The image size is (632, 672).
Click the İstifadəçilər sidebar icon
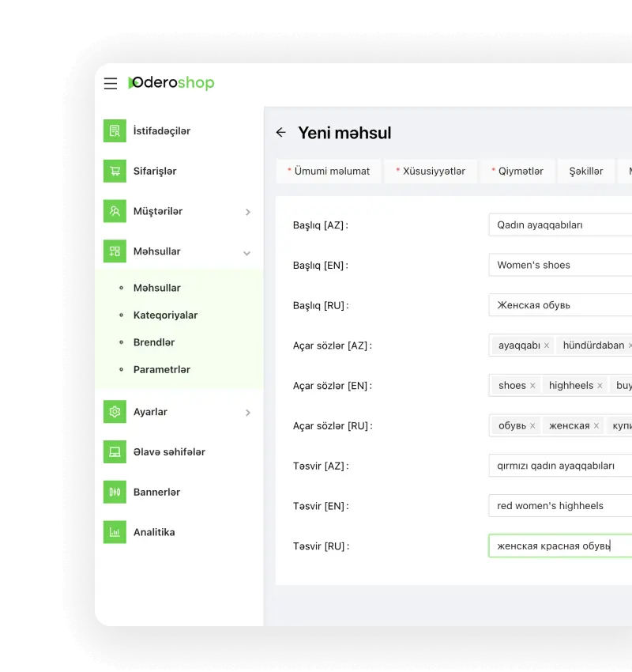click(115, 131)
